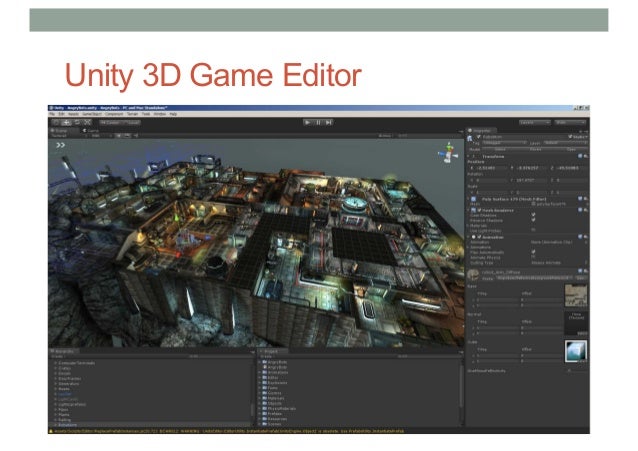
Task: Open the Component menu
Action: tap(114, 114)
